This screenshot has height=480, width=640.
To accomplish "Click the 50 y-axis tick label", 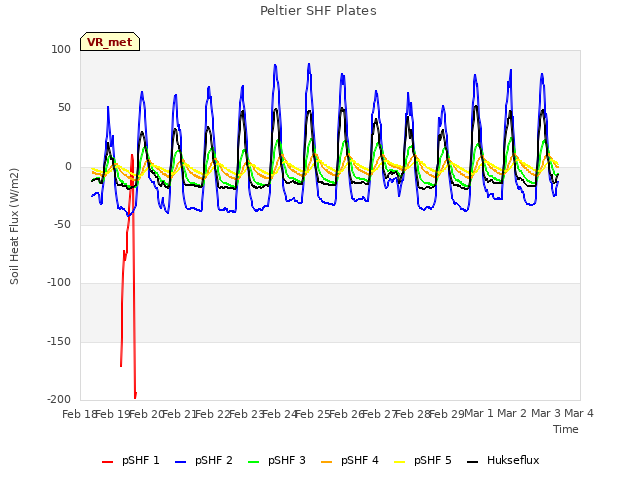I will pos(64,108).
